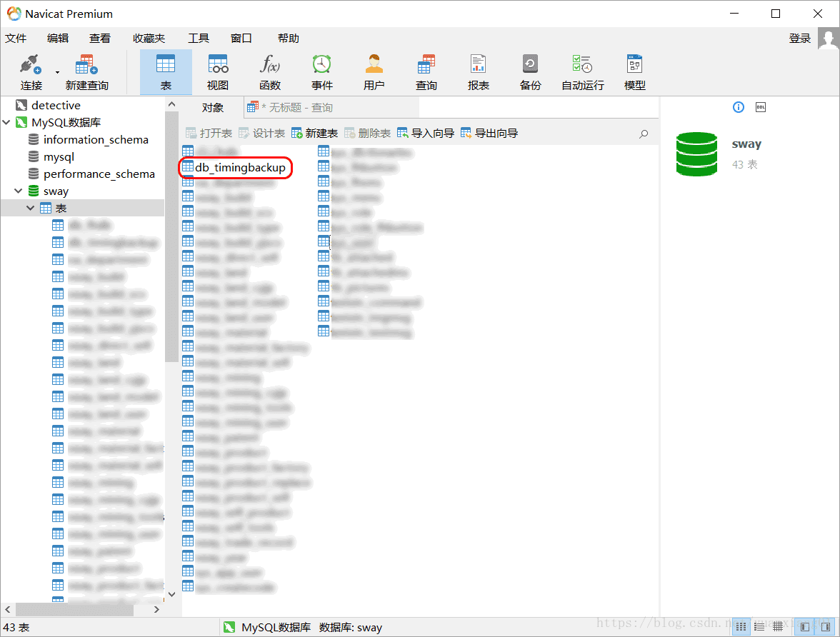Click the search magnifier in object toolbar
The height and width of the screenshot is (637, 840).
[x=644, y=134]
